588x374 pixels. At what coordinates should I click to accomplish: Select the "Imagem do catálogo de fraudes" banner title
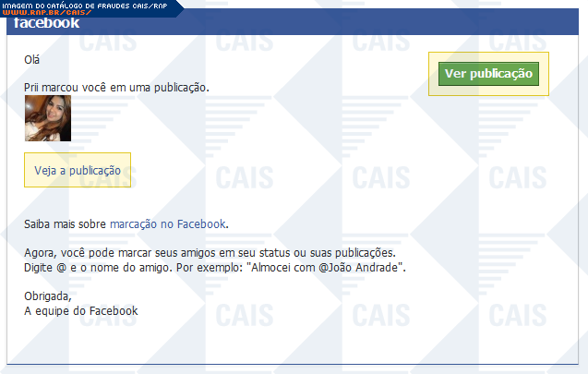click(83, 5)
